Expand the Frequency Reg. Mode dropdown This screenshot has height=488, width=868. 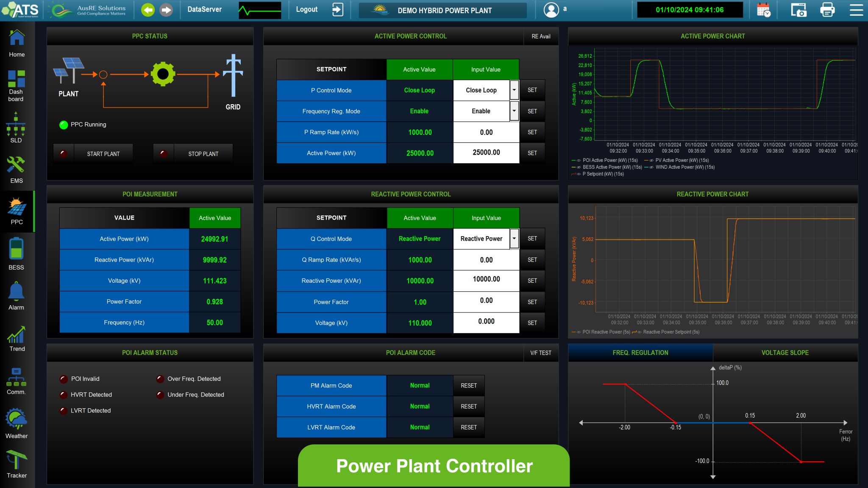(x=514, y=111)
